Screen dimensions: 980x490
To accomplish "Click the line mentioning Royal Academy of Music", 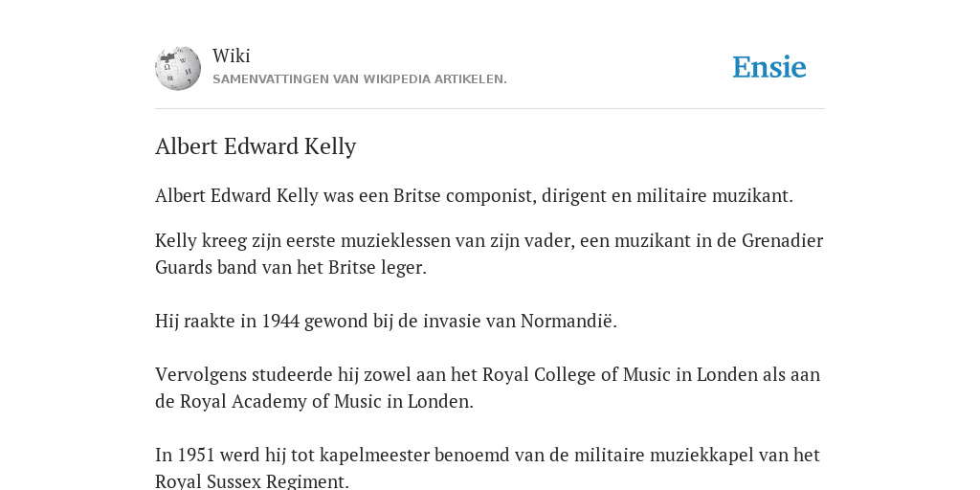I will point(314,401).
